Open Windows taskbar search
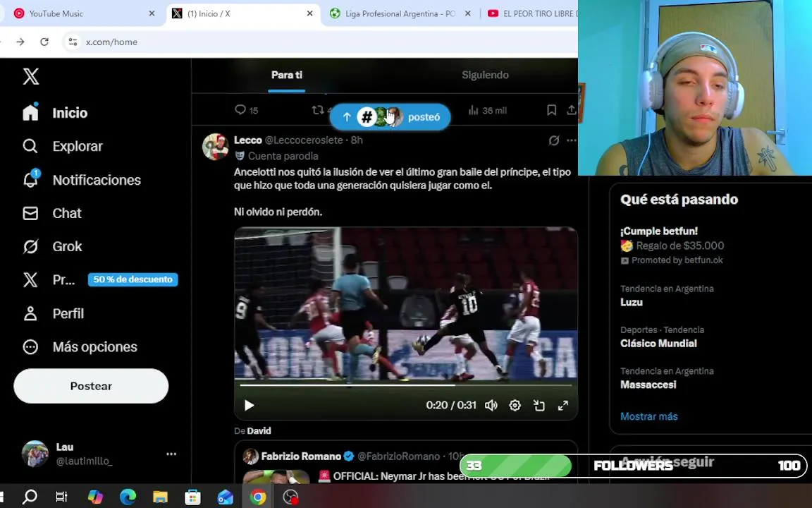The image size is (812, 508). (x=30, y=497)
